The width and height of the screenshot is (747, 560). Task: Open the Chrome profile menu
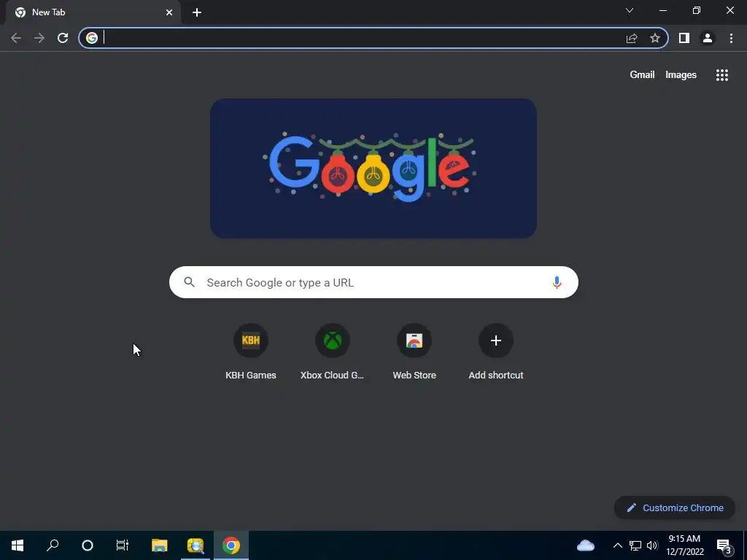coord(708,38)
